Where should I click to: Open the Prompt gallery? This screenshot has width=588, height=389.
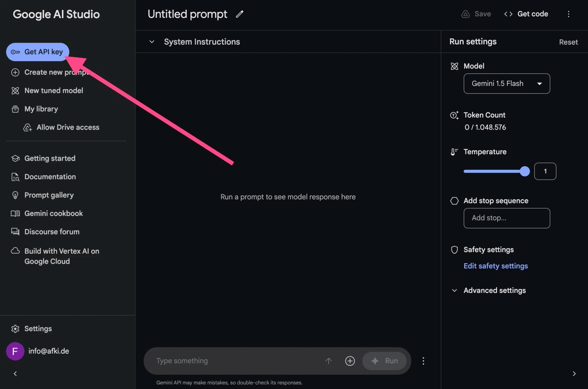(49, 195)
